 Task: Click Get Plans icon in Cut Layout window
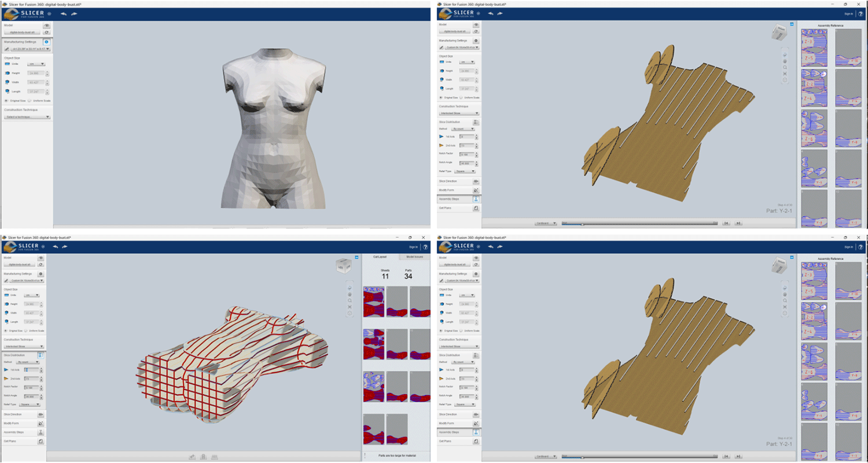point(41,441)
